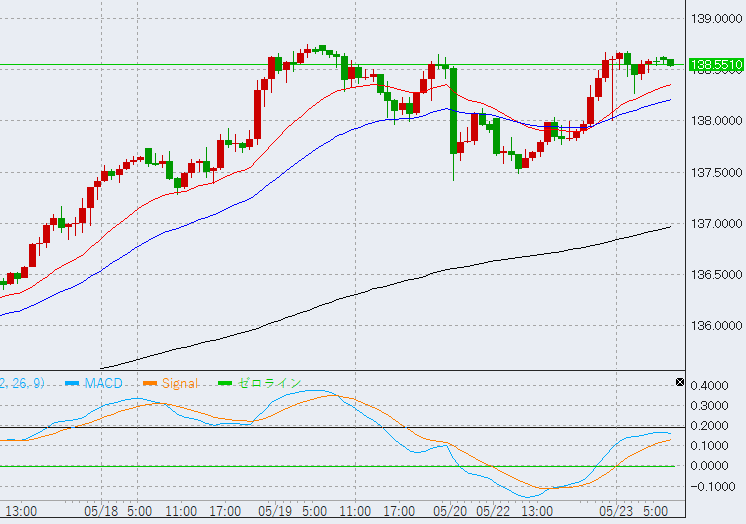Screen dimensions: 746x524
Task: Click the 05/20 date label on time axis
Action: [449, 510]
